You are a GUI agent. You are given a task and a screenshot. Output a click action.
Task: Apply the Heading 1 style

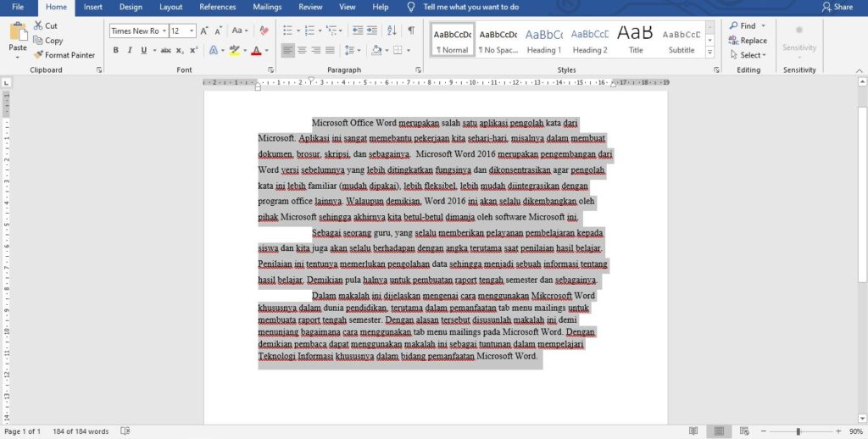coord(544,40)
